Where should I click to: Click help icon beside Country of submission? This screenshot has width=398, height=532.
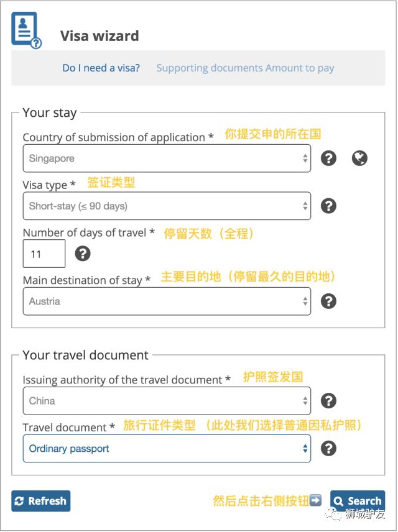click(x=328, y=158)
